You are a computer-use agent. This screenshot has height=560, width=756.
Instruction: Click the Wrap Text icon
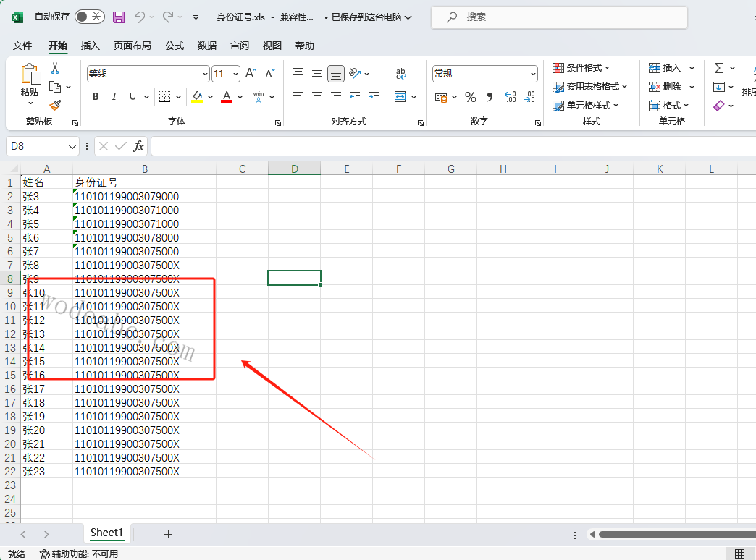(x=400, y=73)
